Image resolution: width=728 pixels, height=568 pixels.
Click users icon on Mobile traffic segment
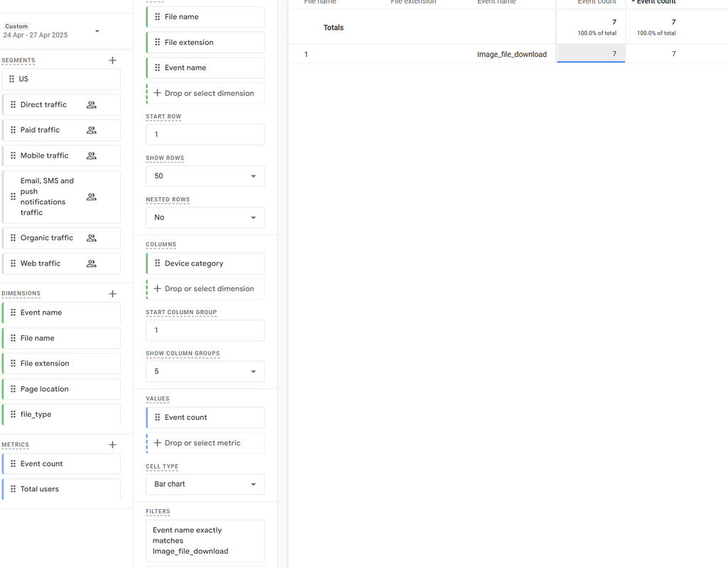(x=92, y=156)
